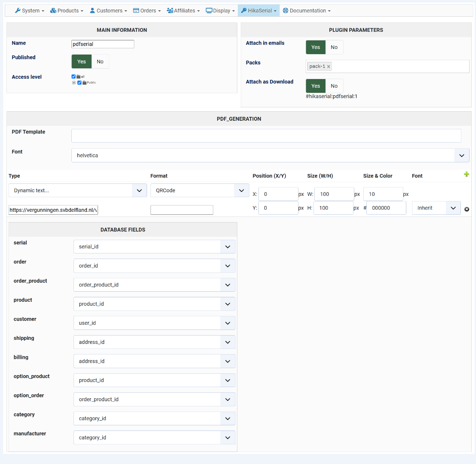Set Attach in emails to No
The width and height of the screenshot is (476, 464).
334,47
